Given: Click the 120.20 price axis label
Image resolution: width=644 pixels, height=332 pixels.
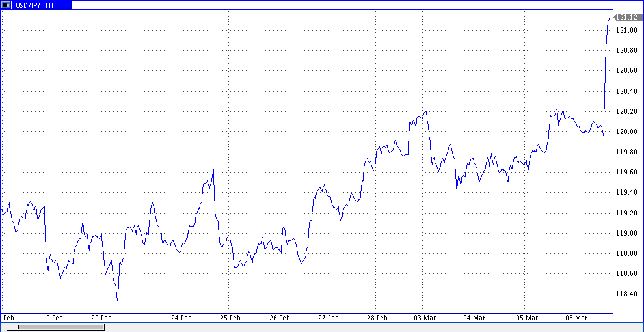Looking at the screenshot, I should (x=626, y=111).
